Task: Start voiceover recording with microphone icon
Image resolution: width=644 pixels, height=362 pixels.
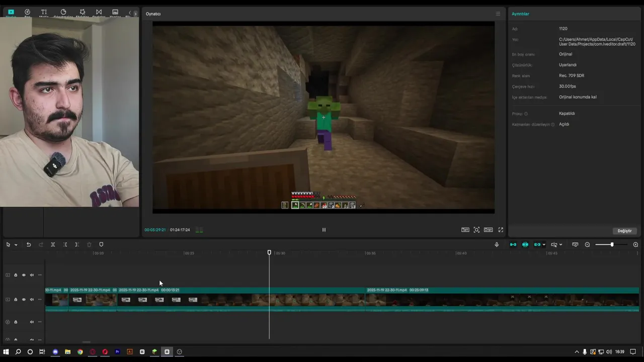Action: [497, 245]
